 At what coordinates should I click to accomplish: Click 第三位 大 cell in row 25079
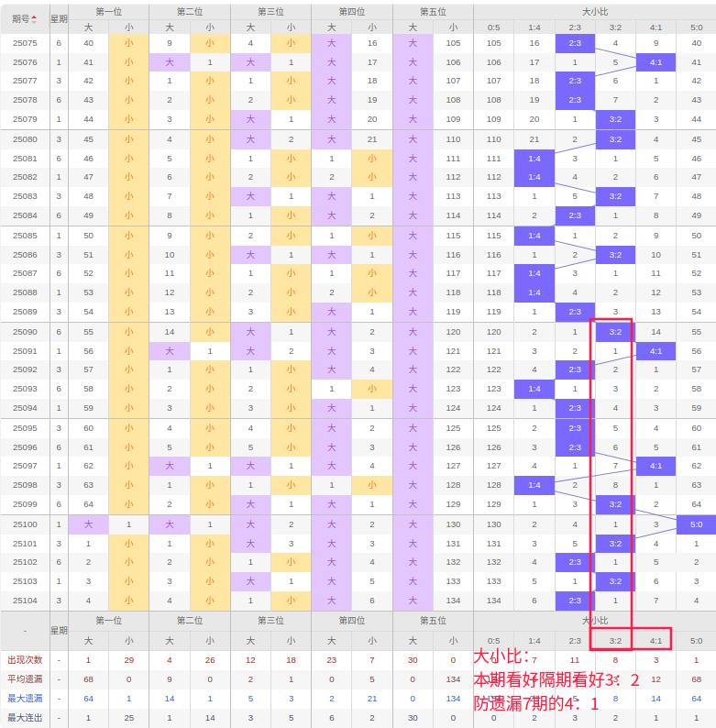250,119
